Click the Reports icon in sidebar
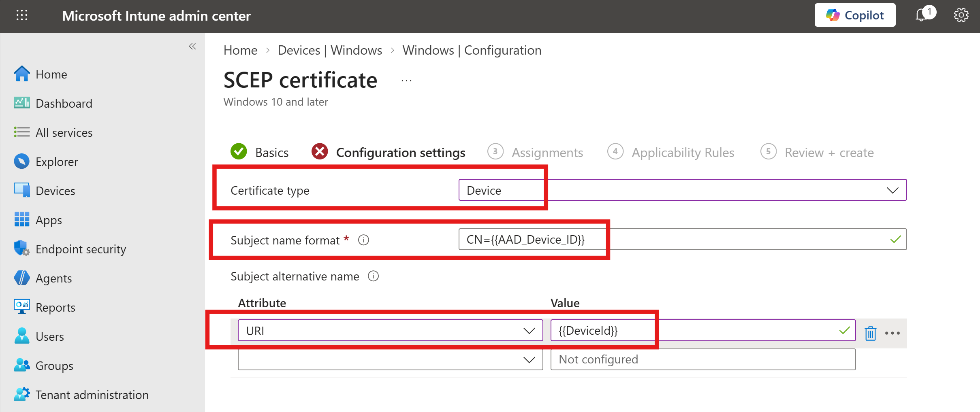This screenshot has width=980, height=412. pos(22,307)
